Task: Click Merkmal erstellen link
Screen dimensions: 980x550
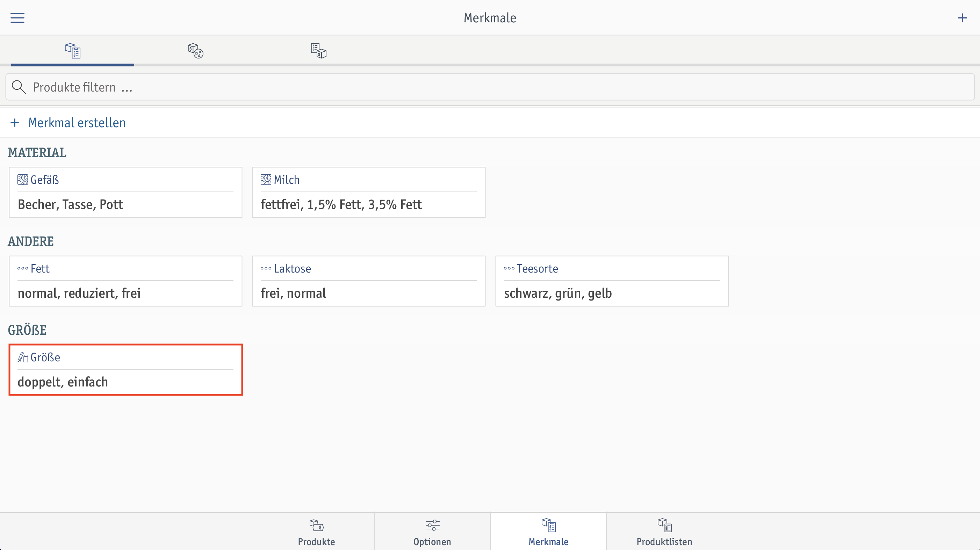Action: point(77,123)
